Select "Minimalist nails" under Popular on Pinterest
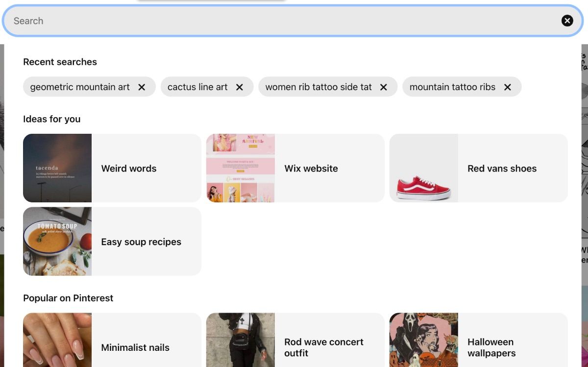The width and height of the screenshot is (588, 367). pyautogui.click(x=135, y=347)
